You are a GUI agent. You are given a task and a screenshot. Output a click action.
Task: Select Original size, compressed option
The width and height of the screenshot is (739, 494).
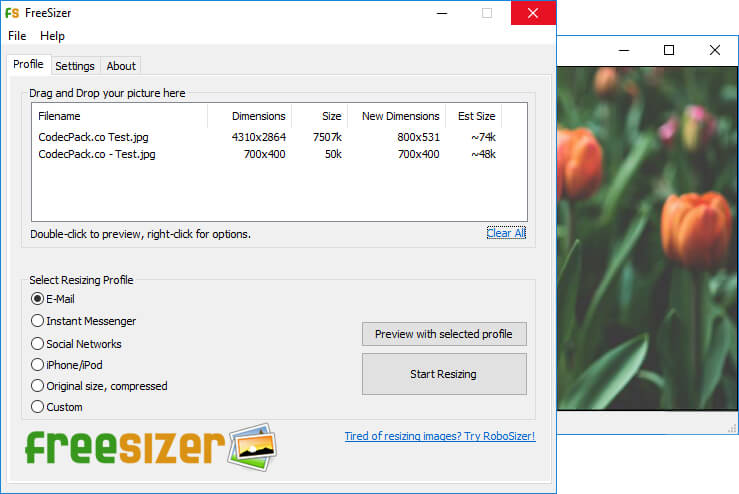point(38,386)
